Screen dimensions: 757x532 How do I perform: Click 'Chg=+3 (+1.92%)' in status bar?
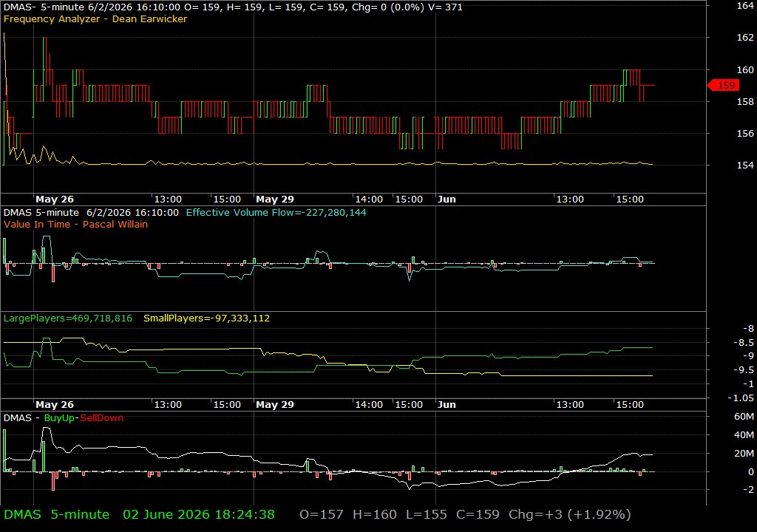[570, 514]
